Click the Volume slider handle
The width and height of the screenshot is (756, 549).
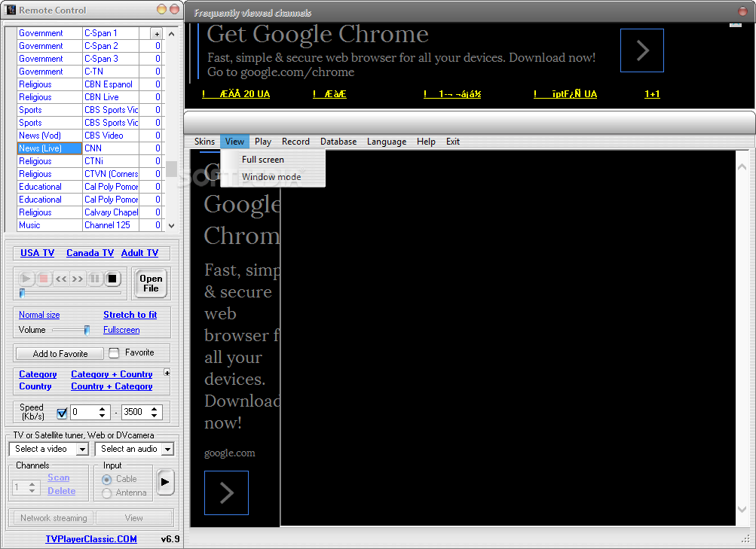click(87, 331)
